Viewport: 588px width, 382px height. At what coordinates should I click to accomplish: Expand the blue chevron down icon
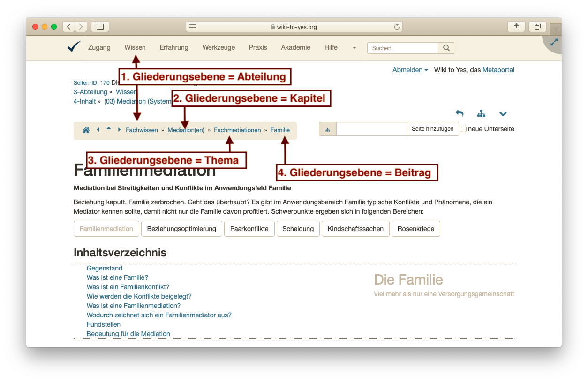(503, 113)
